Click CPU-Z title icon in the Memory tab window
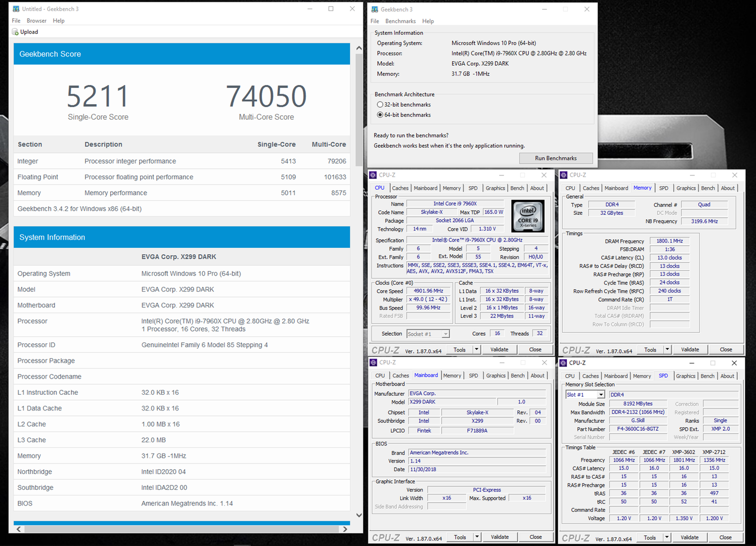The height and width of the screenshot is (546, 756). point(564,175)
